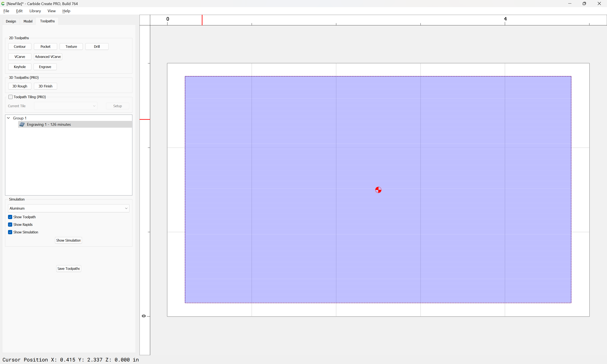Click the vertical ruler at mark 0
607x364 pixels.
point(144,316)
